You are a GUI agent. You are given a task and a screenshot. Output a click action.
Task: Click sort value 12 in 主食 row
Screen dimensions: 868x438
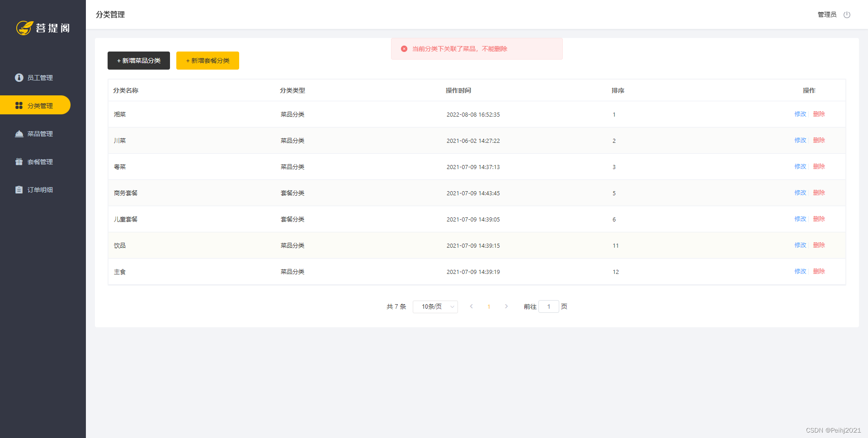[x=616, y=272]
